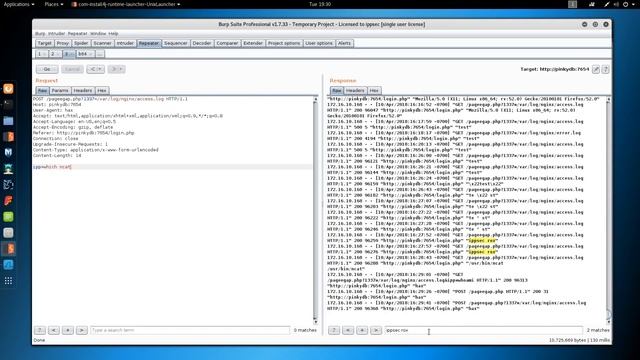Open the Armitage dock icon
Screen dimensions: 640x360
coord(8,169)
